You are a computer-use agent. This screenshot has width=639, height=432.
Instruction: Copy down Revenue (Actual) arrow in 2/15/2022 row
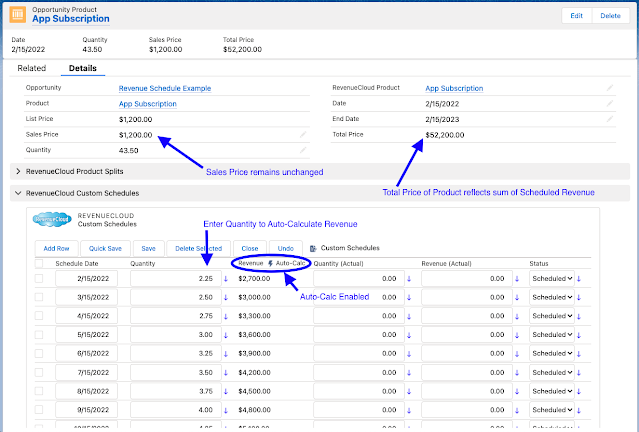[x=517, y=279]
